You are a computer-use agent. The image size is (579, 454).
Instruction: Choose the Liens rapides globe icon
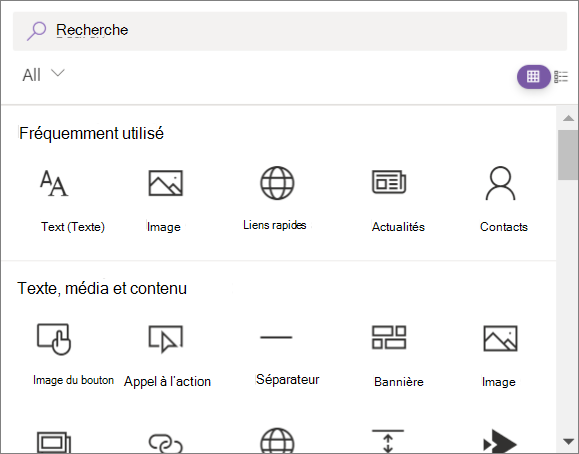click(277, 183)
